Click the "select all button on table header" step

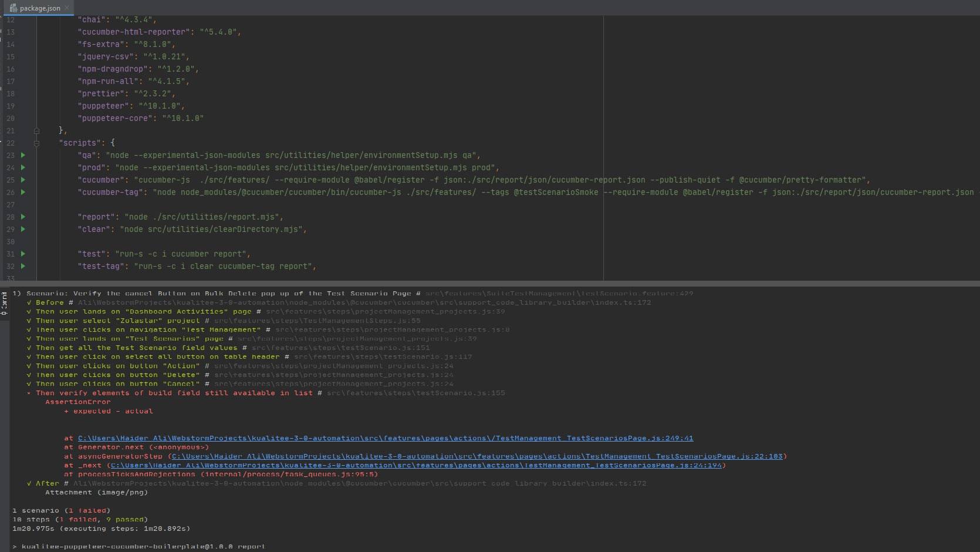click(249, 356)
